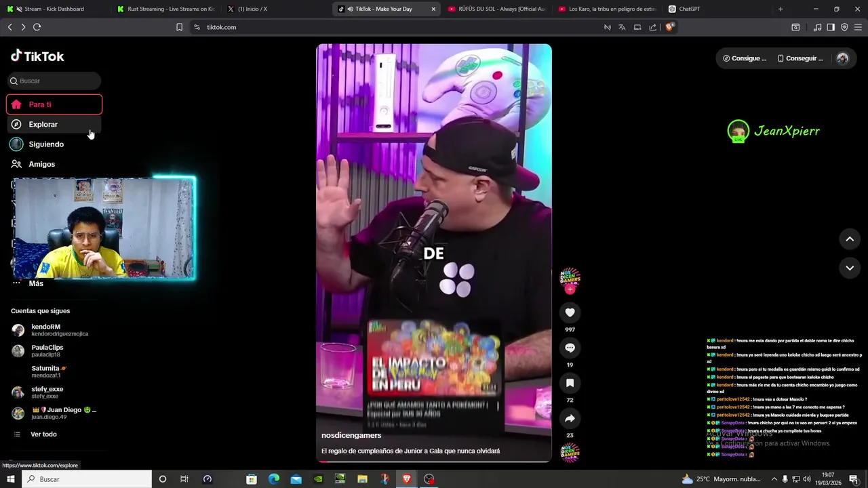
Task: Follow nosdicengamers with plus badge
Action: pyautogui.click(x=570, y=289)
